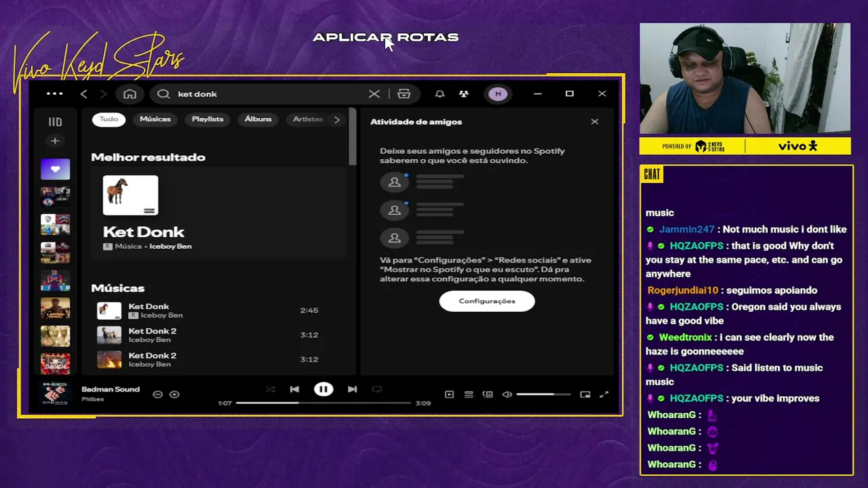The width and height of the screenshot is (868, 488).
Task: Click the Rogerjundiai10 chat username
Action: 683,291
